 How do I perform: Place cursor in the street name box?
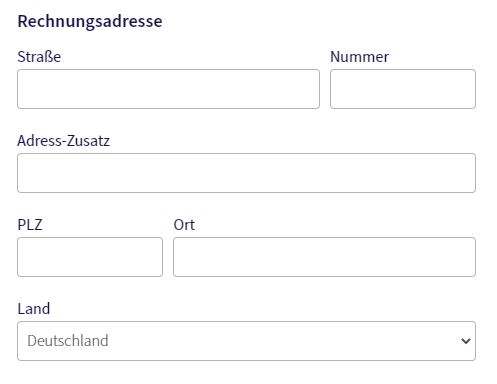click(168, 89)
